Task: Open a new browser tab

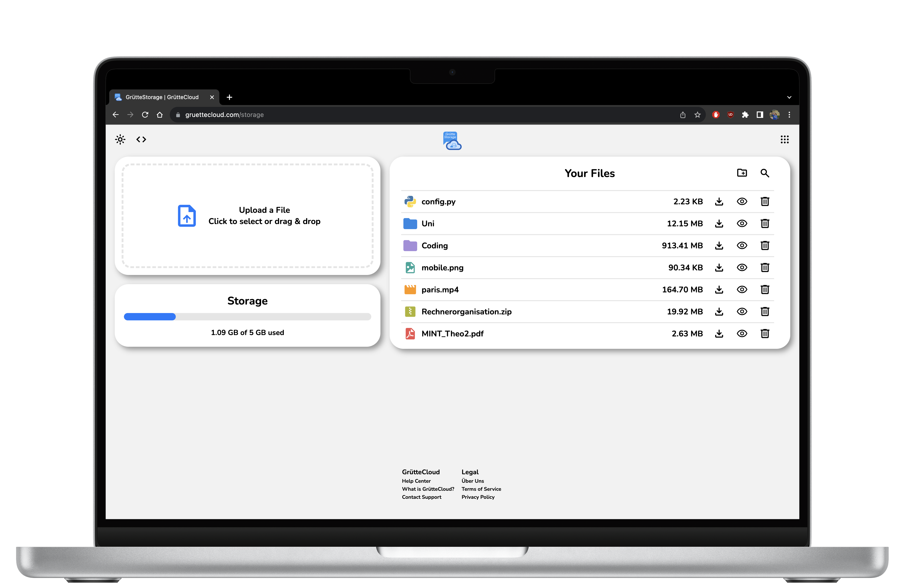Action: [229, 97]
